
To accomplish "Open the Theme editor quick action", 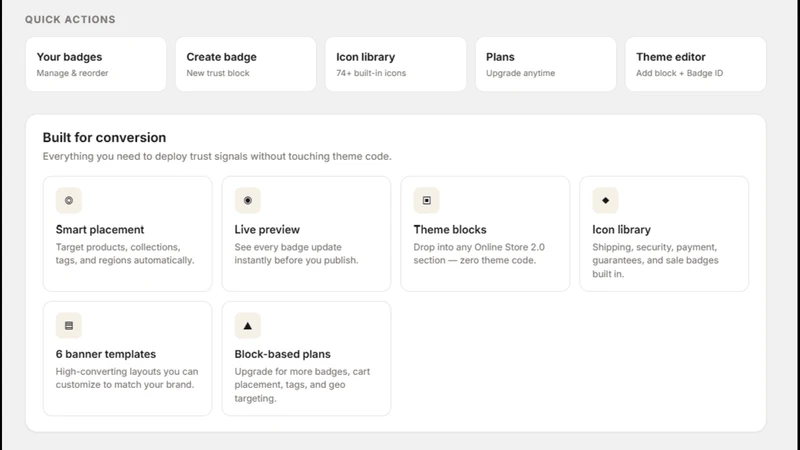I will (x=695, y=64).
